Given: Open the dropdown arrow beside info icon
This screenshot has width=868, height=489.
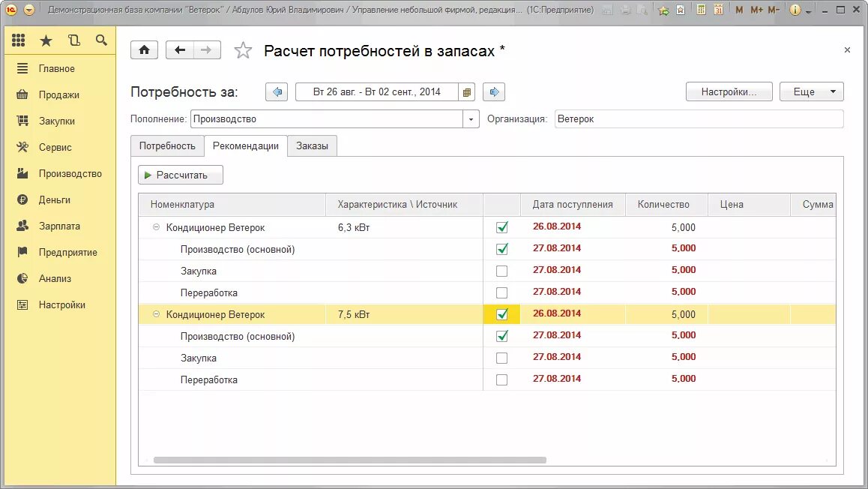Looking at the screenshot, I should click(x=808, y=11).
